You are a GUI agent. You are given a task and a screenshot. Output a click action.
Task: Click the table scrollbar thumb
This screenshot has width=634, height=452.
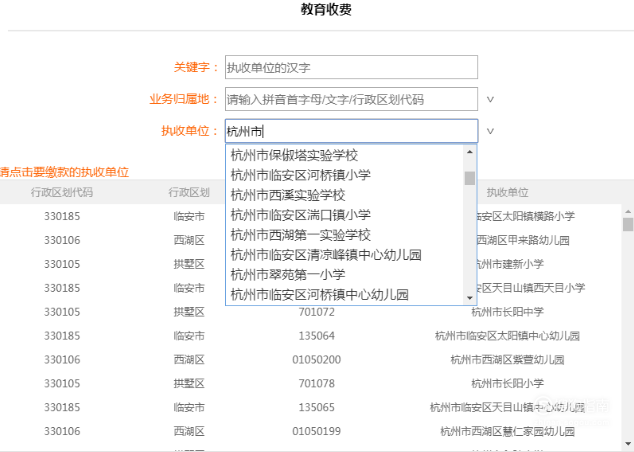point(628,224)
